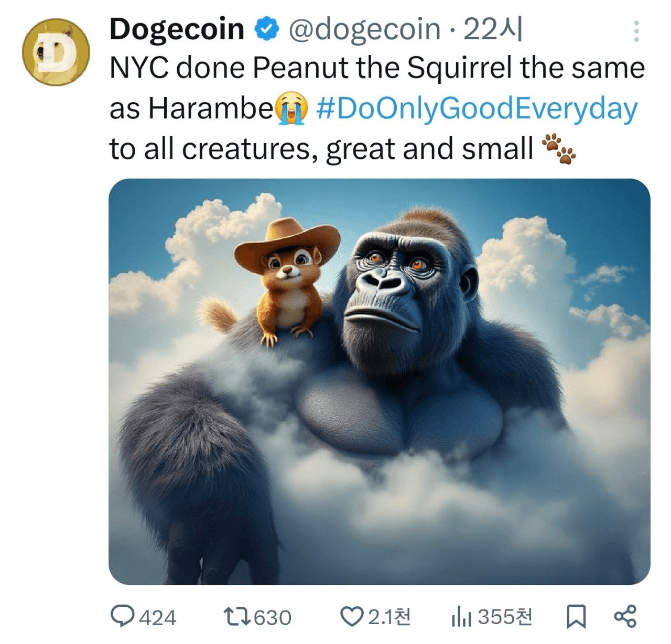Click the 355천 views count
The height and width of the screenshot is (644, 671).
coord(505,617)
